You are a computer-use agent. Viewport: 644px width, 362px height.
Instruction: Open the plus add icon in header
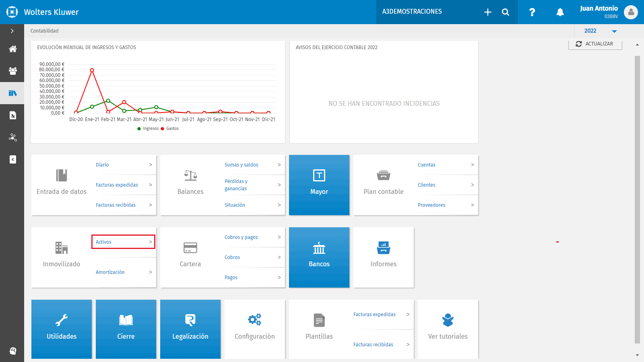(488, 12)
